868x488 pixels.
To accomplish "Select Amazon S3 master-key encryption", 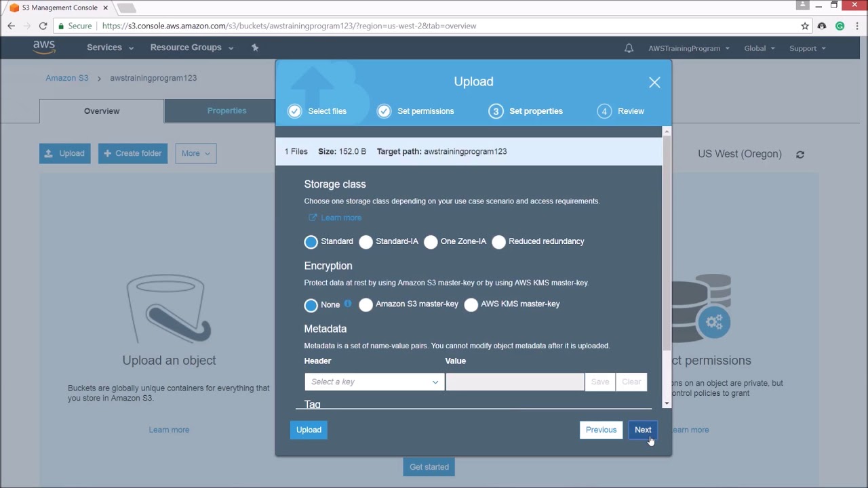I will (x=366, y=305).
